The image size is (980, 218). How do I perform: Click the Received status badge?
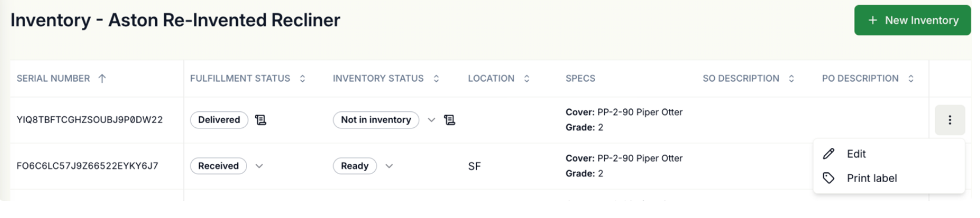[x=218, y=166]
